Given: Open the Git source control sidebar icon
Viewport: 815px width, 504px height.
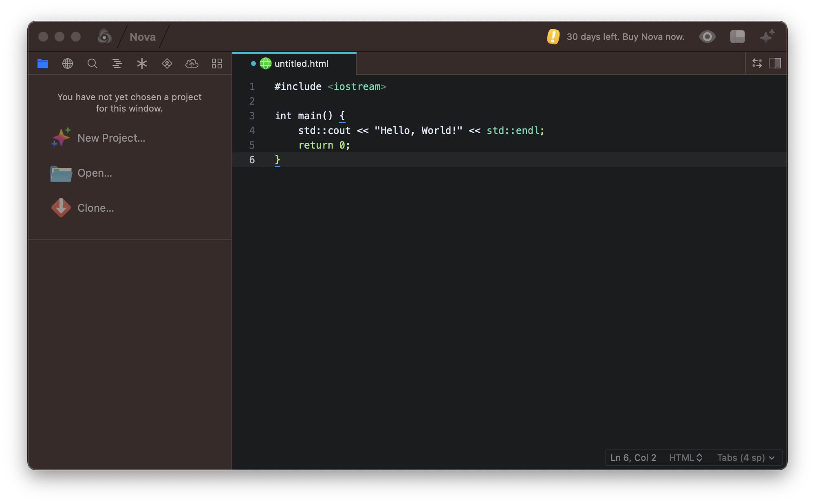Looking at the screenshot, I should 167,64.
